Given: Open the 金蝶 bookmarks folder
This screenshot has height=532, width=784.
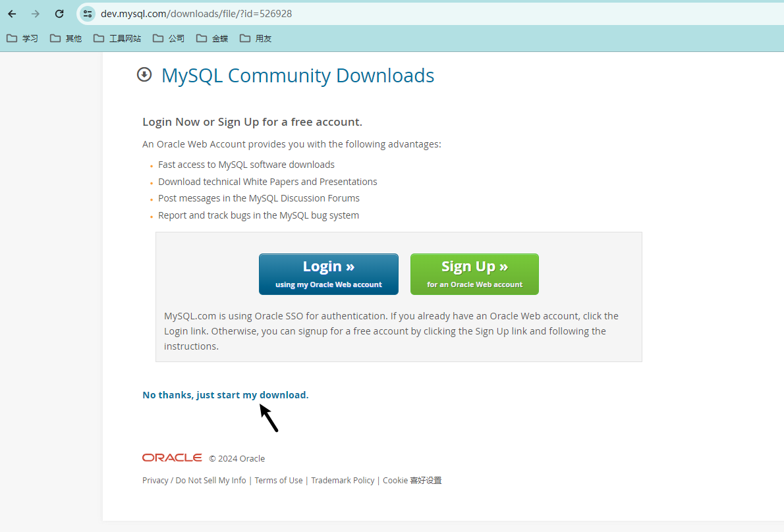Looking at the screenshot, I should 212,38.
